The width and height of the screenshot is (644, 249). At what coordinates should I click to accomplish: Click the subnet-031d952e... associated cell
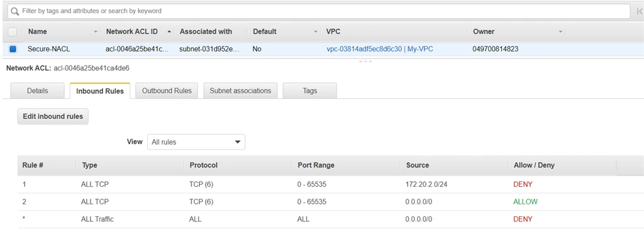pos(209,49)
